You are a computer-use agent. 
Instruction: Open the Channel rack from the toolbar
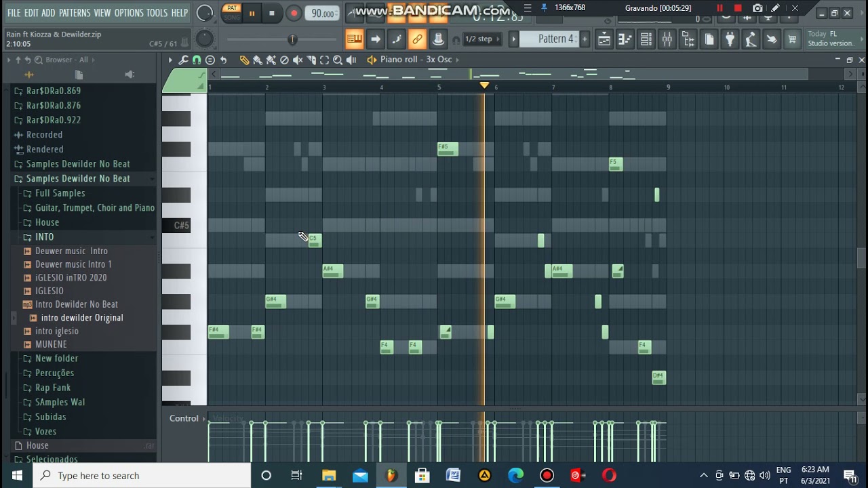[646, 39]
